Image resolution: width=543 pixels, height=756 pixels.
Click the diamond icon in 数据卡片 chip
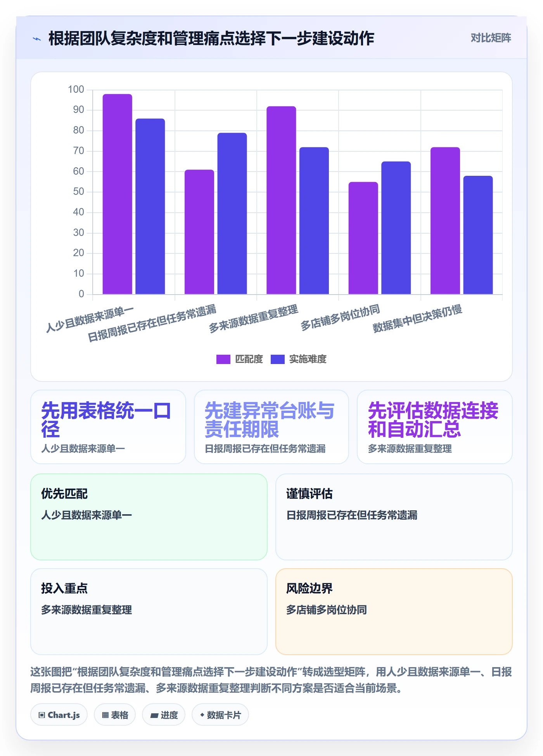[202, 714]
